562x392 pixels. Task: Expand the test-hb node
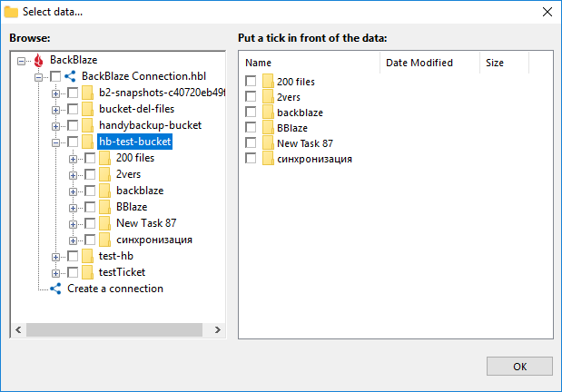[x=55, y=257]
